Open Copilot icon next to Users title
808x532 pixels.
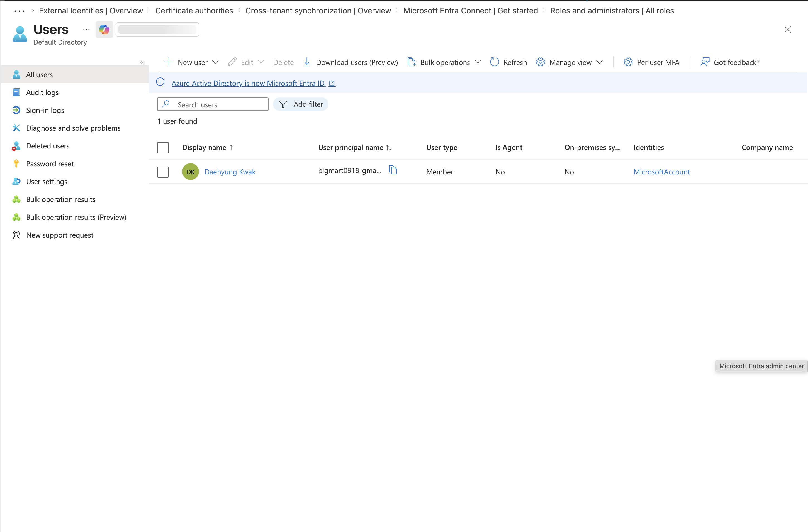click(x=104, y=30)
